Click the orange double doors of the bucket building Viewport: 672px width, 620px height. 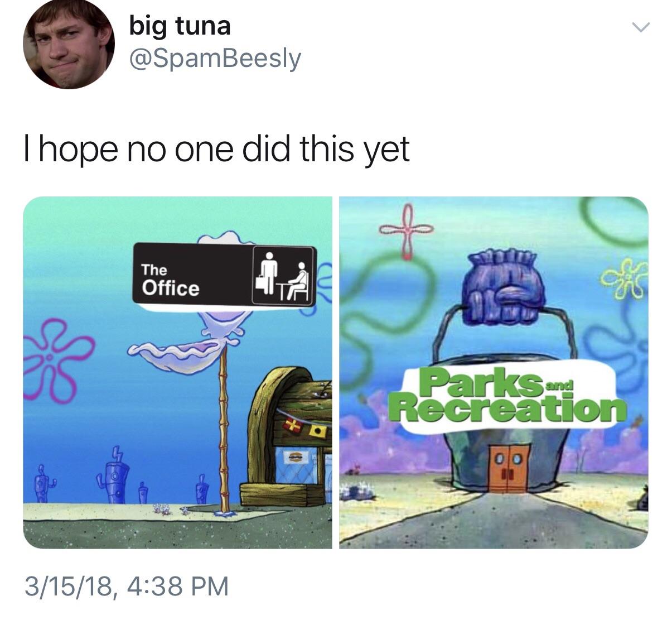(508, 469)
